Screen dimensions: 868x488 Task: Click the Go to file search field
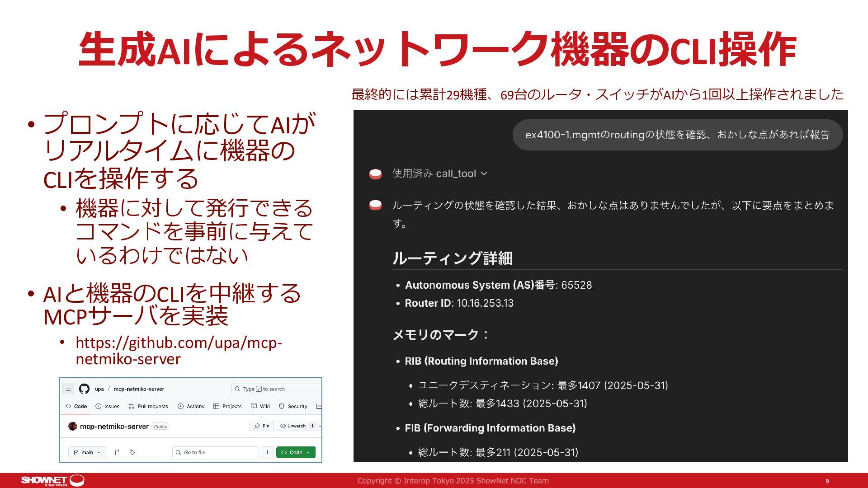tap(216, 452)
